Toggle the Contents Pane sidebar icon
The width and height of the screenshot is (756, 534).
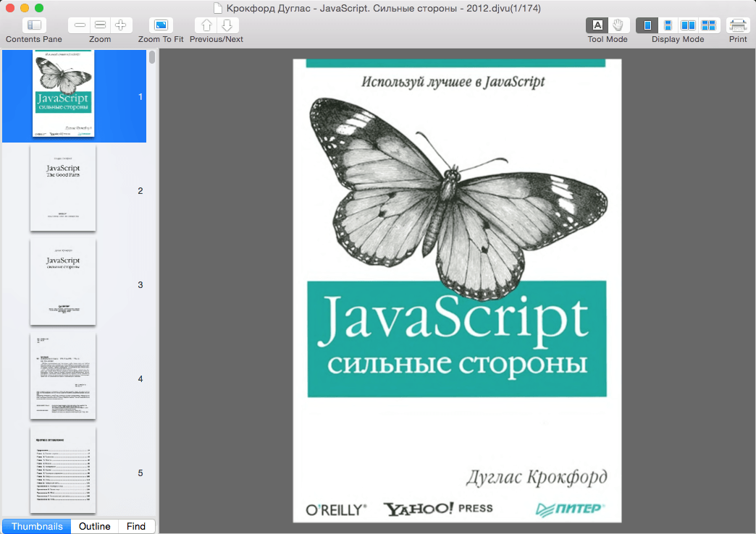pos(34,25)
